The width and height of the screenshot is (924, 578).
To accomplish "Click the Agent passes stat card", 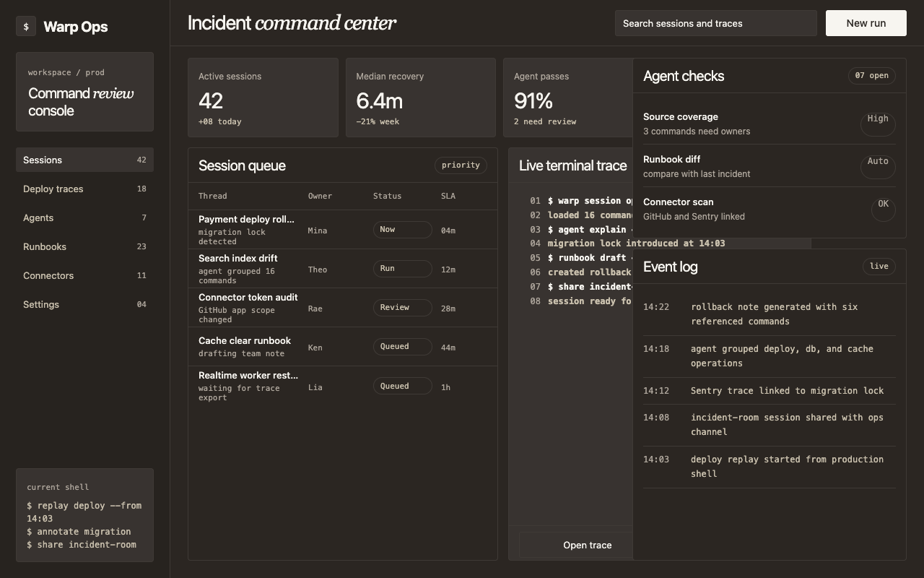I will pos(568,98).
